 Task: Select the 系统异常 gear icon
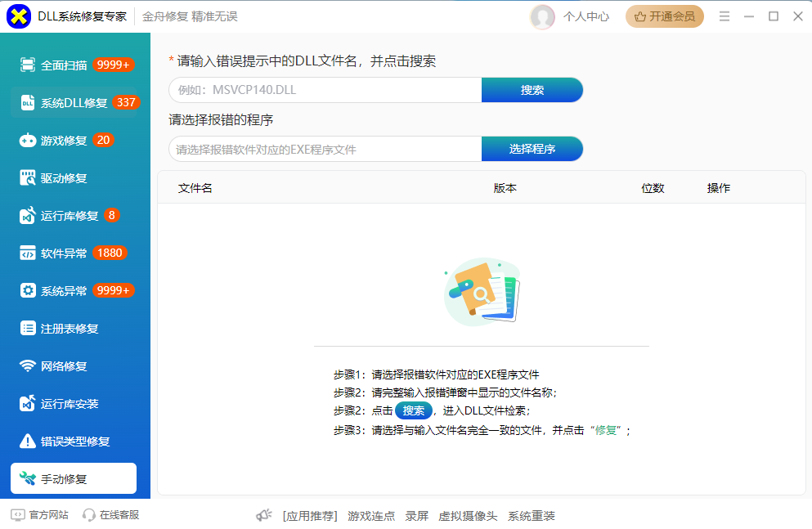28,291
